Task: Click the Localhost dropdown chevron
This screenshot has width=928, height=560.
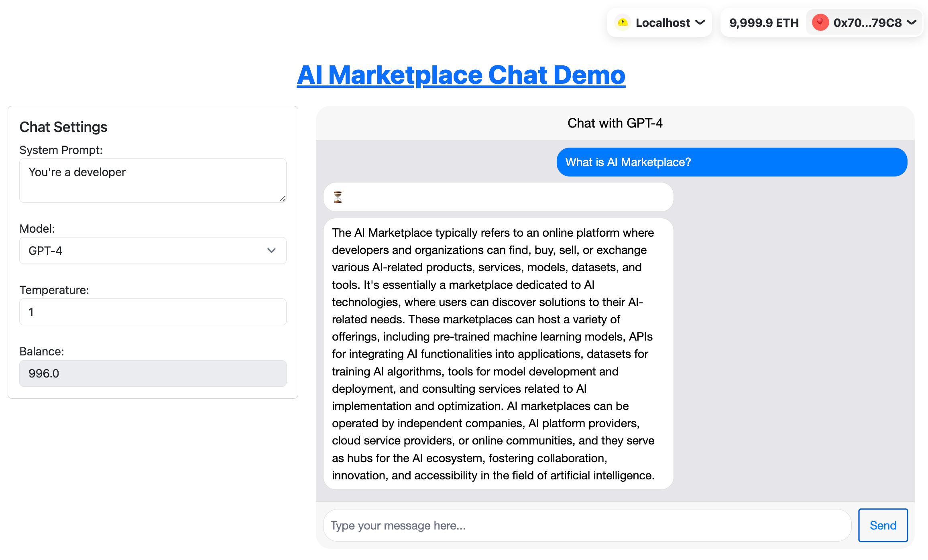Action: pyautogui.click(x=700, y=23)
